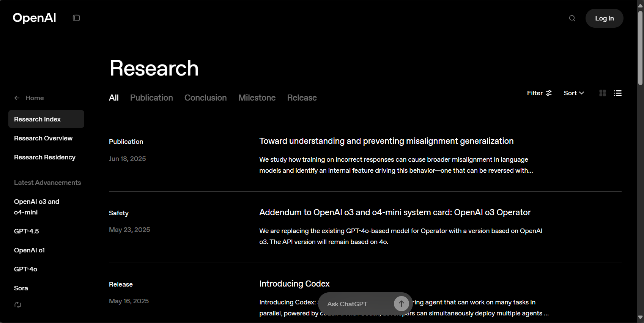Switch to the Release tab

pyautogui.click(x=302, y=98)
